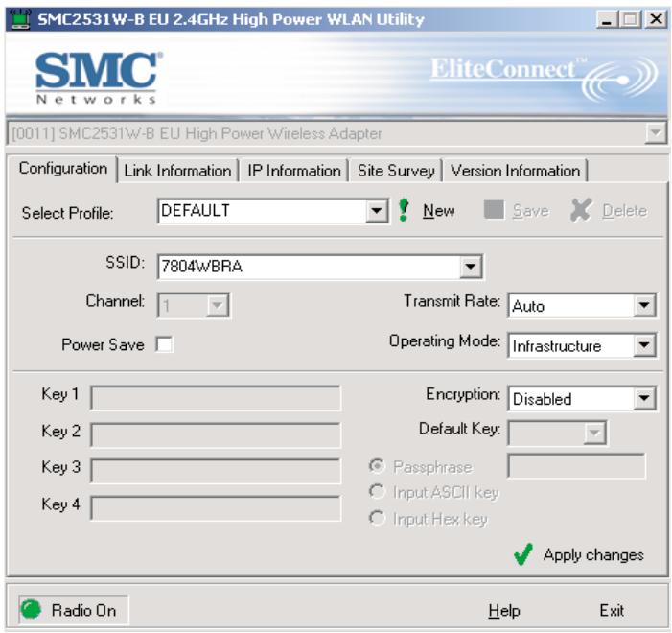Click the DEFAULT profile text field
Screen dimensions: 672x633
[262, 211]
